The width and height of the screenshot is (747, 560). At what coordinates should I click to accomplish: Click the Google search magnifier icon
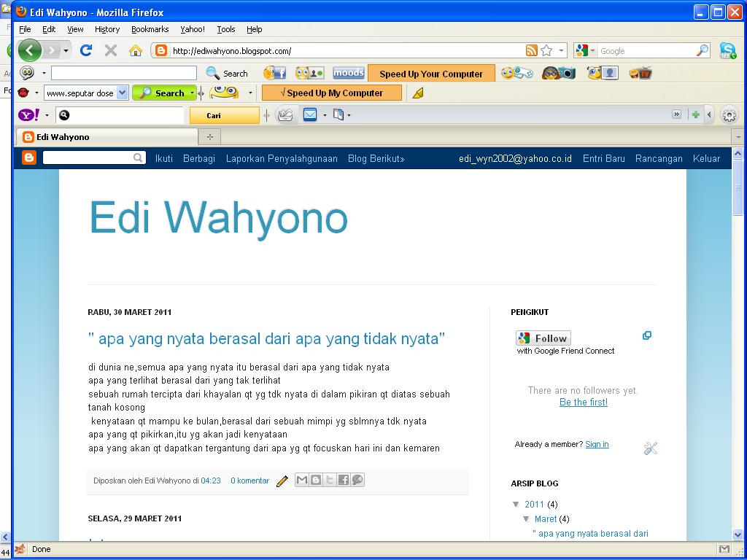click(x=703, y=50)
